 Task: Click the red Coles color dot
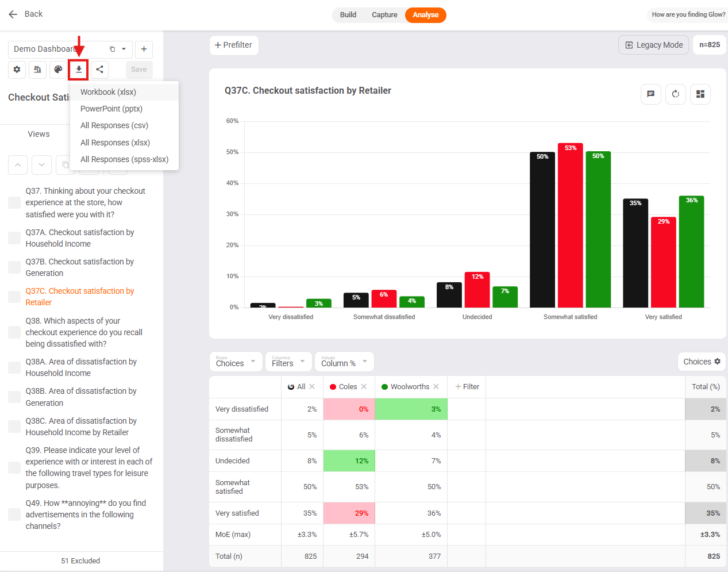(x=333, y=387)
